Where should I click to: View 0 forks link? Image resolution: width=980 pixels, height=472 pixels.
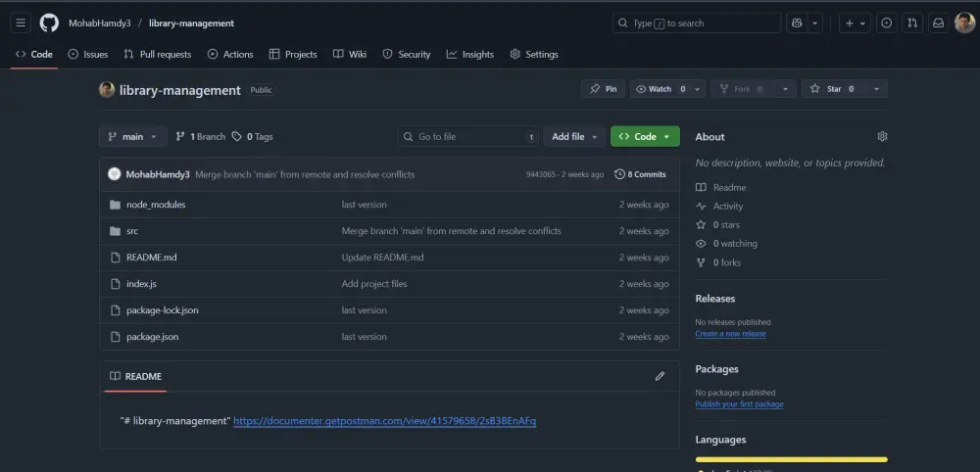pyautogui.click(x=718, y=262)
